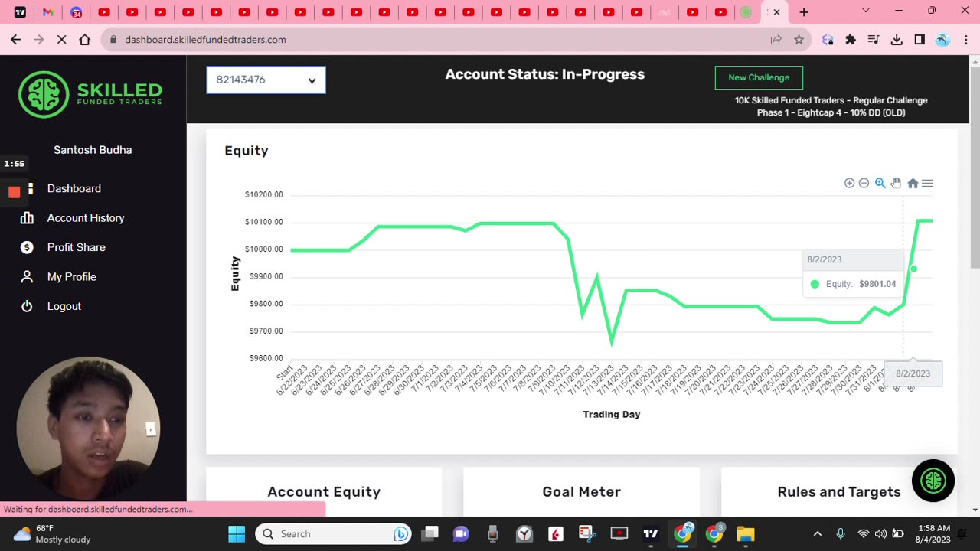
Task: Click the New Challenge button
Action: click(759, 77)
